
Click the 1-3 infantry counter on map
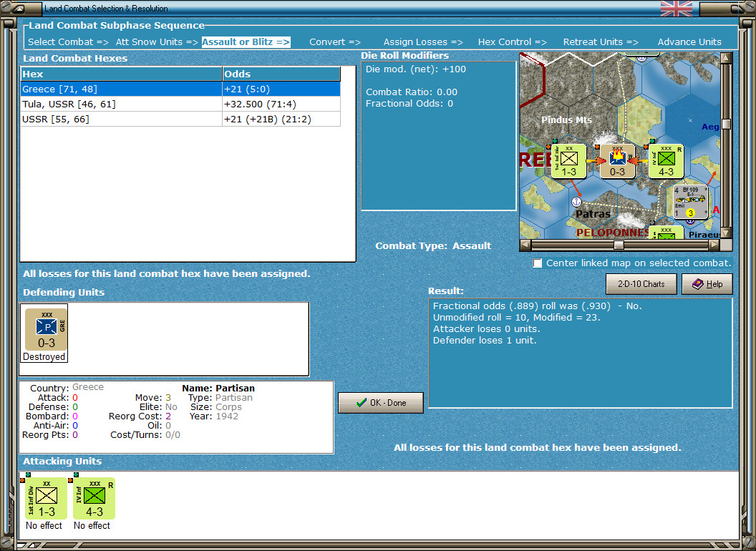tap(569, 162)
